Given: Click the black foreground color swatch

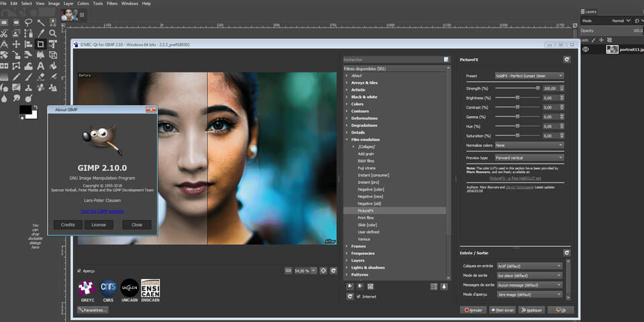Looking at the screenshot, I should [x=25, y=109].
